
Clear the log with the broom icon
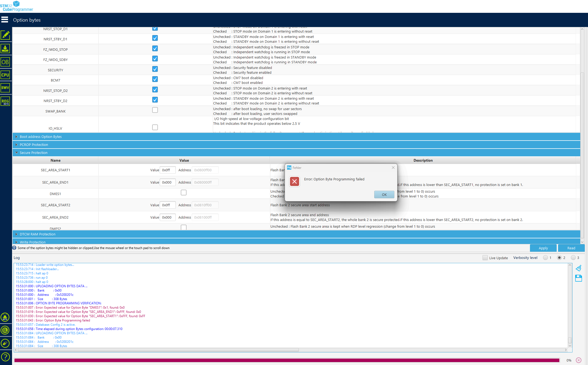pyautogui.click(x=579, y=268)
